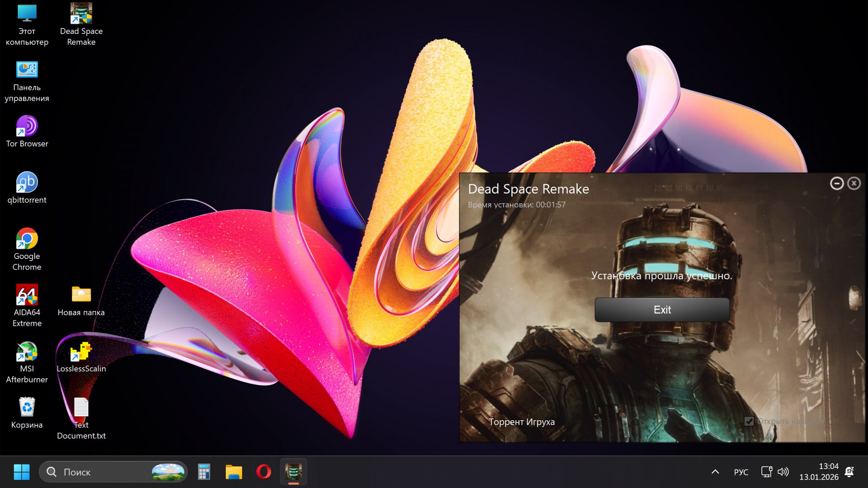Select the qbittorrent desktop icon
The height and width of the screenshot is (488, 868).
click(27, 183)
